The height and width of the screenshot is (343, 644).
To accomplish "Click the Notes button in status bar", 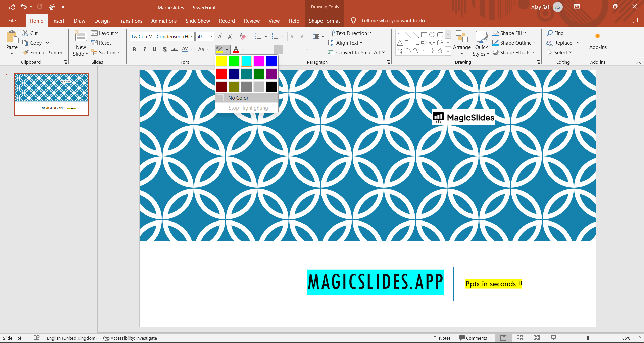I will point(441,338).
